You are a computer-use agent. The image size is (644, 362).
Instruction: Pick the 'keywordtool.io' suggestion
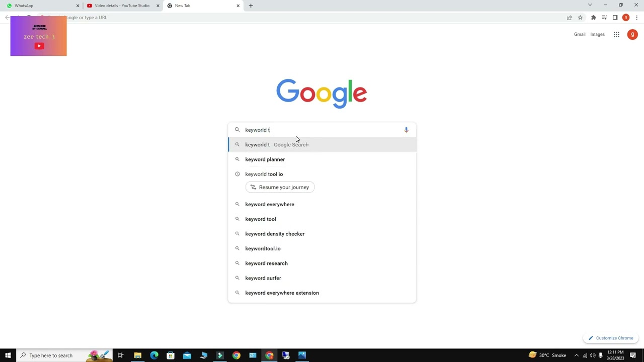(322, 248)
